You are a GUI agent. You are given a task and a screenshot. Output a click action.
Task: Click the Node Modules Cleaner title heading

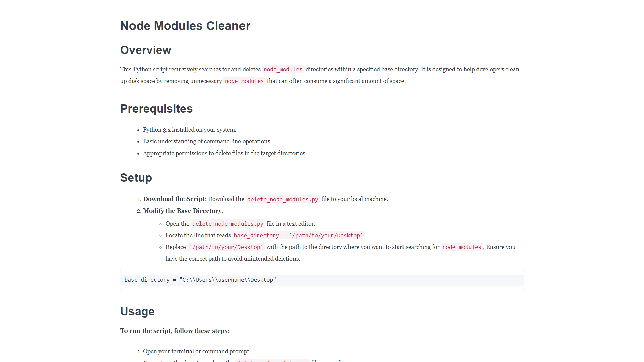(x=185, y=26)
